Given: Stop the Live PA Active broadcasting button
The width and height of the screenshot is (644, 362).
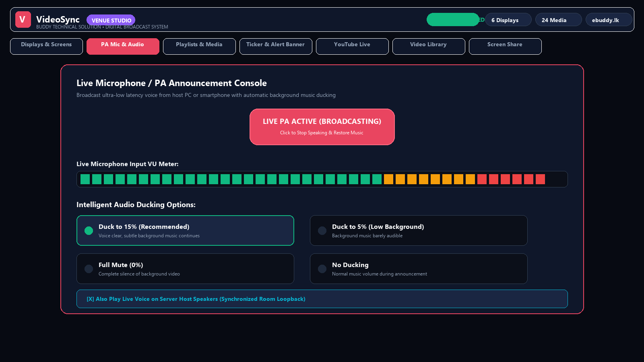Looking at the screenshot, I should [322, 127].
